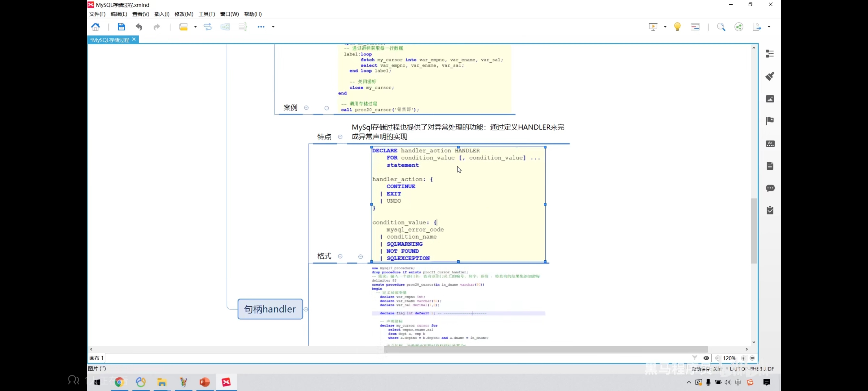Undo the last action
This screenshot has height=391, width=868.
[x=139, y=27]
